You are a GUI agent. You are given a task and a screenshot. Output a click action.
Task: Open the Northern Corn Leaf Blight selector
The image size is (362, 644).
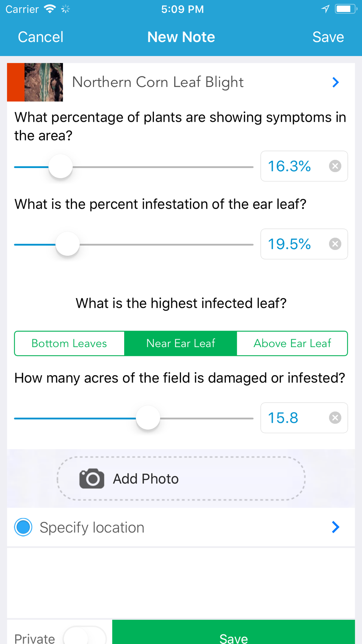[158, 83]
